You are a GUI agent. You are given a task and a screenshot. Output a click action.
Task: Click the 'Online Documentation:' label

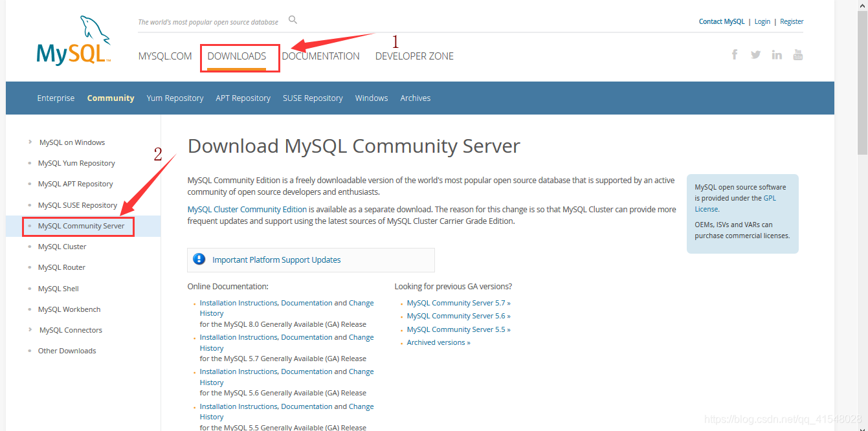[x=228, y=286]
